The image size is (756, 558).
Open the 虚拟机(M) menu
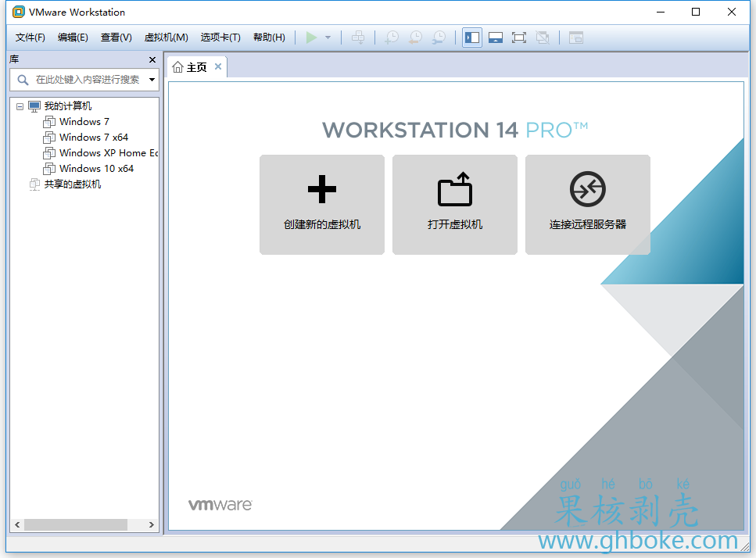click(x=167, y=38)
